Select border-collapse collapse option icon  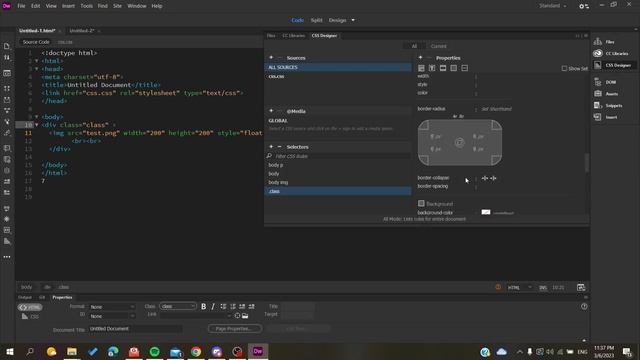pyautogui.click(x=485, y=178)
